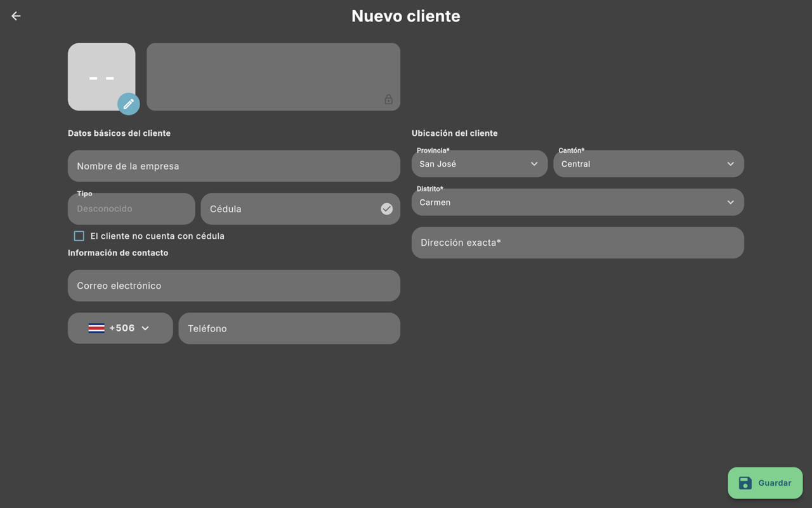Click the 'Información de contacto' heading
The width and height of the screenshot is (812, 508).
click(x=118, y=253)
